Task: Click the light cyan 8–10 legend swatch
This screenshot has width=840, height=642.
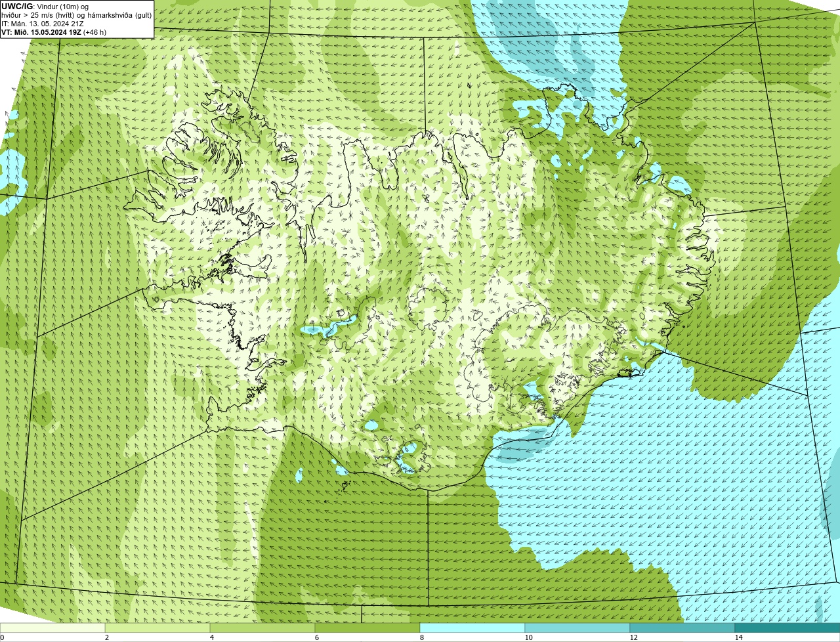Action: click(x=472, y=628)
